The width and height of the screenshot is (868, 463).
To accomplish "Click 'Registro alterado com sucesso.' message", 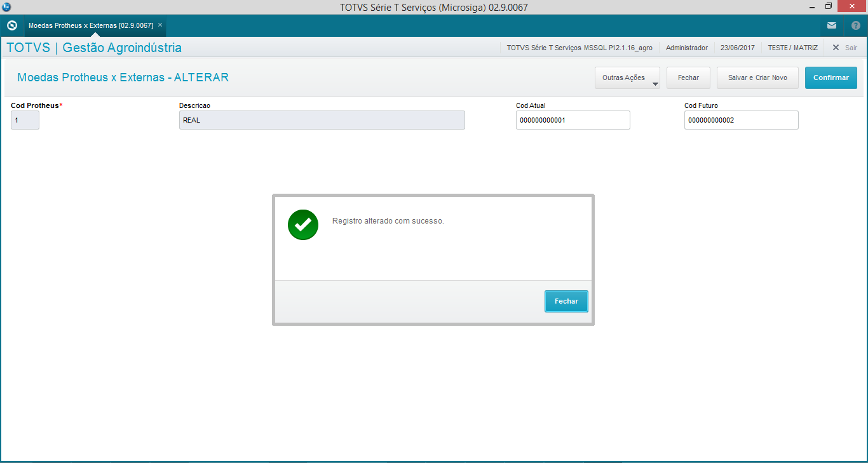I will (388, 221).
